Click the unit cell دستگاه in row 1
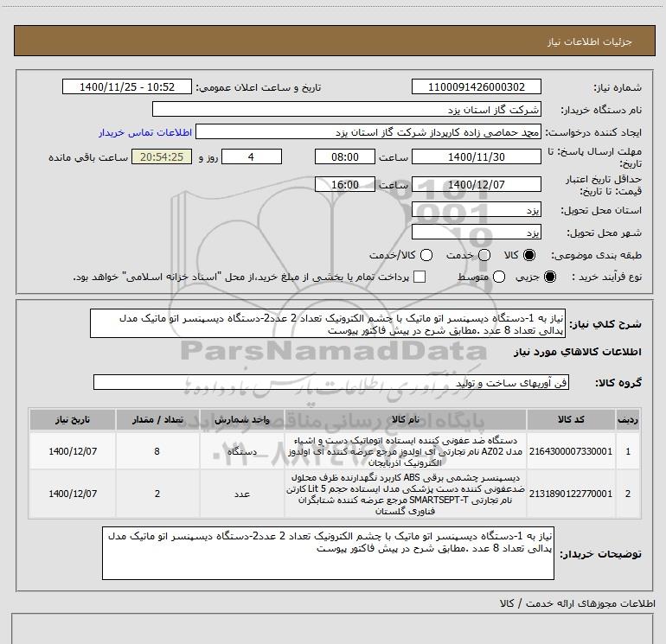The image size is (666, 644). [242, 451]
